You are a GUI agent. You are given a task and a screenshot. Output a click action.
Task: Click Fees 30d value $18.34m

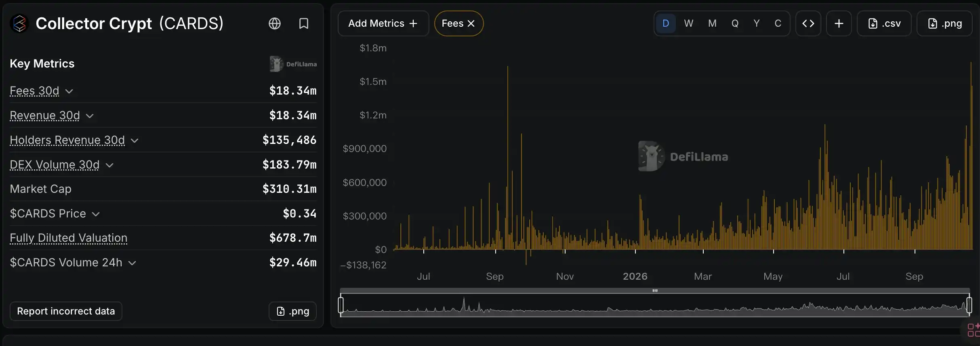click(x=293, y=91)
